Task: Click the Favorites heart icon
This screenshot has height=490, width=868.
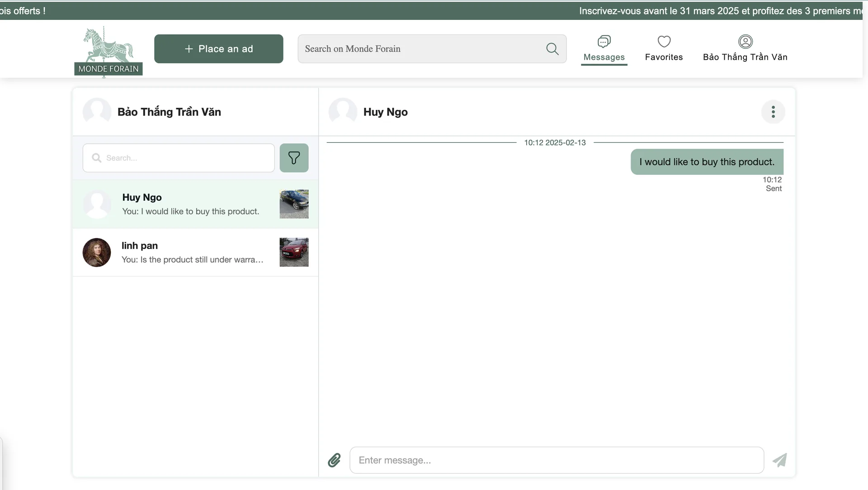Action: tap(664, 42)
